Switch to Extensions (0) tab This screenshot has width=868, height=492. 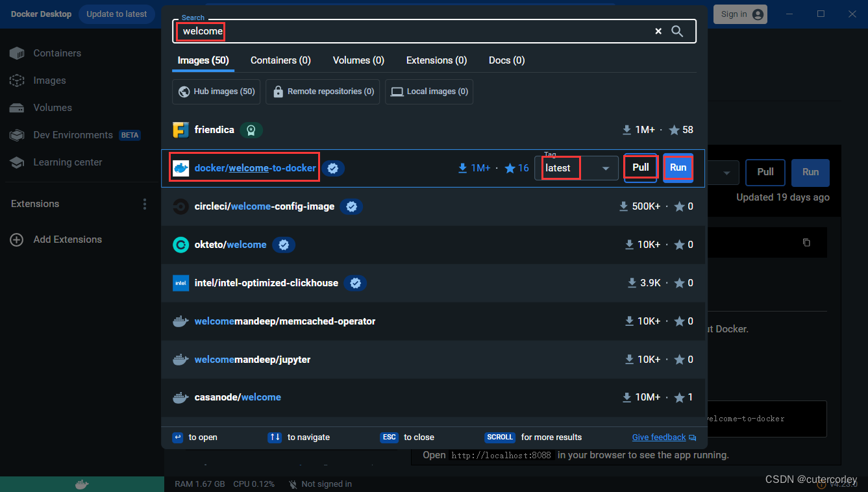pos(436,60)
